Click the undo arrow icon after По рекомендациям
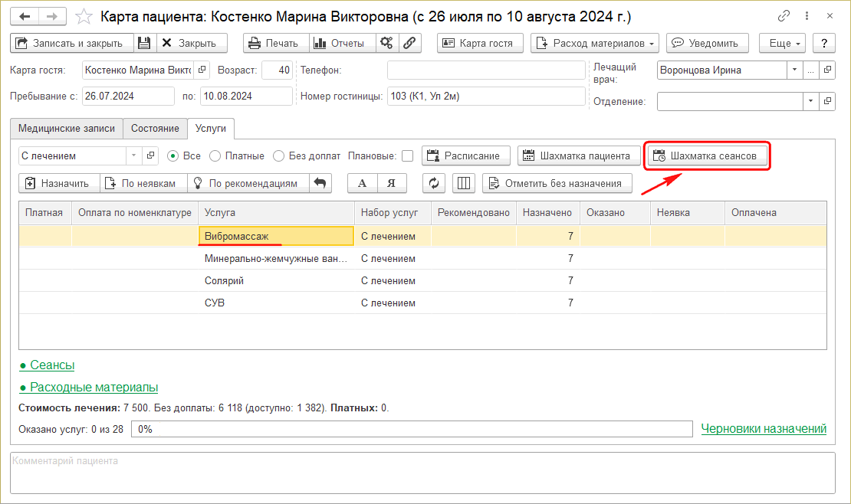 click(x=320, y=183)
